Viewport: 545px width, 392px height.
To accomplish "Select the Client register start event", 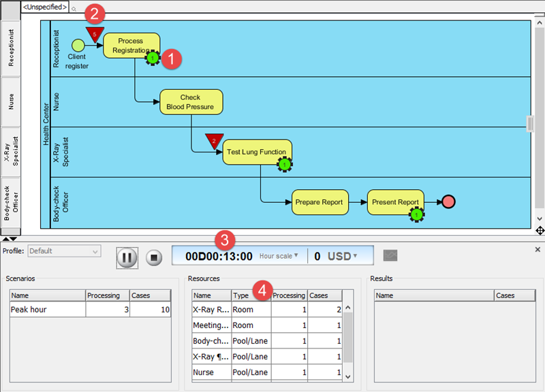I will 78,45.
